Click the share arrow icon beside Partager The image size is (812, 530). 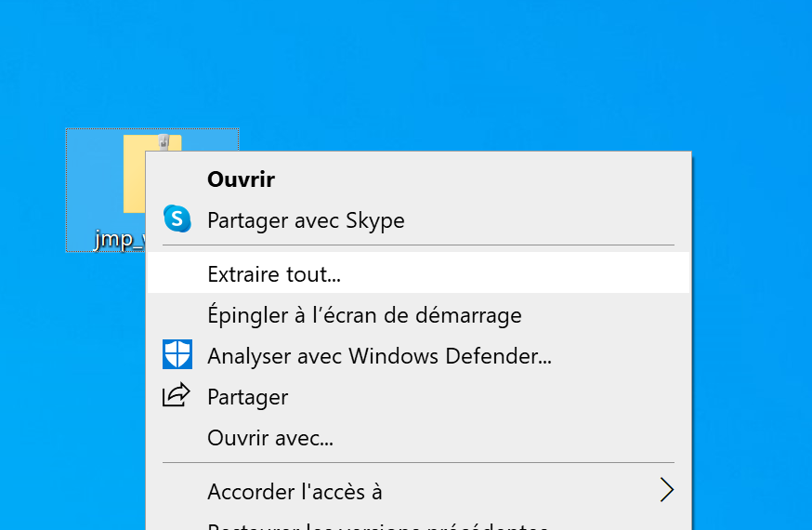[x=177, y=395]
